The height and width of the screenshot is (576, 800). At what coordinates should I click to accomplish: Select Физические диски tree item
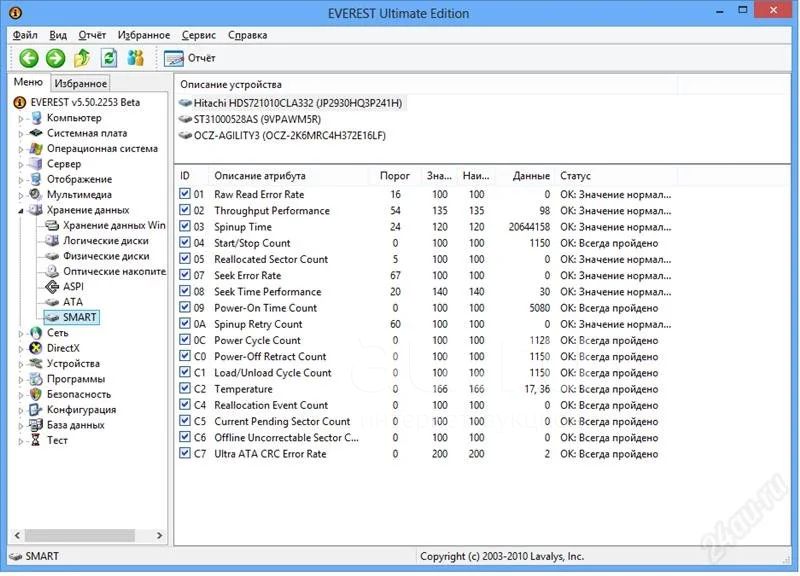[x=106, y=256]
